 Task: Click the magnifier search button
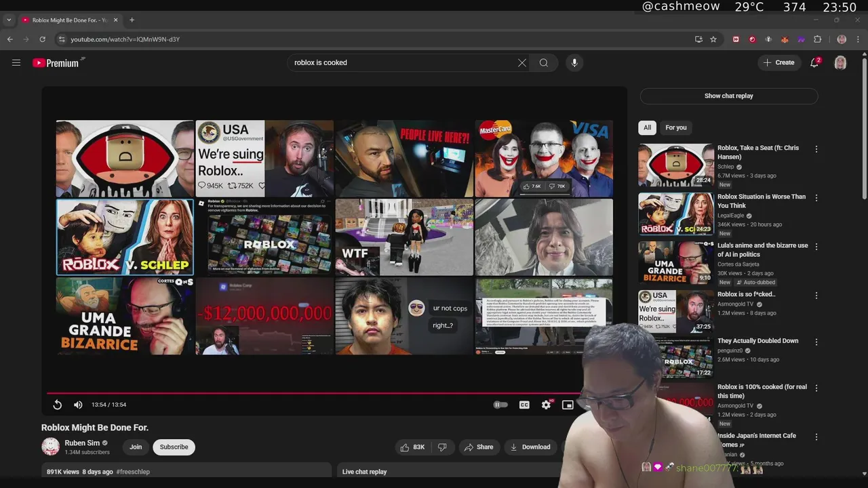click(x=544, y=62)
